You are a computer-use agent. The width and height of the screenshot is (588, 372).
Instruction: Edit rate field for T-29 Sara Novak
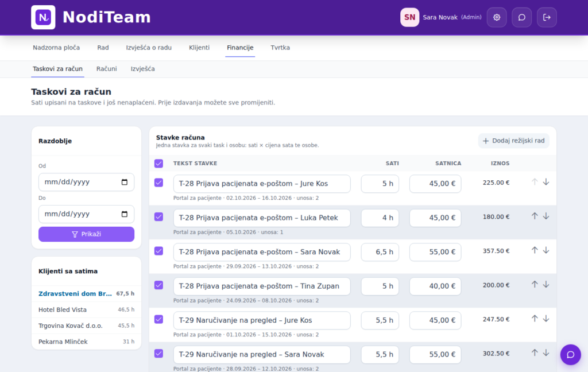click(x=435, y=354)
